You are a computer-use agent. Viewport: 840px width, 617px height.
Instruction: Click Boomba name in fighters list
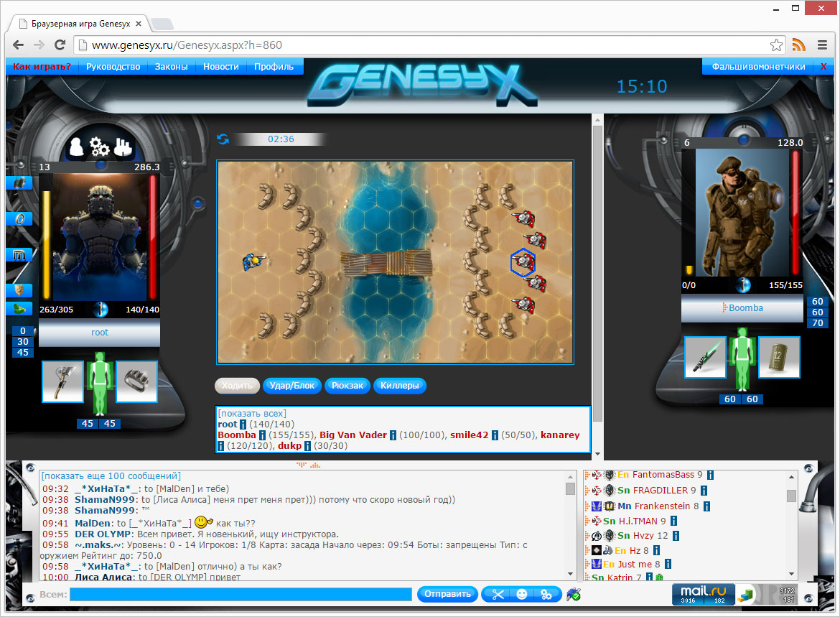pyautogui.click(x=237, y=435)
